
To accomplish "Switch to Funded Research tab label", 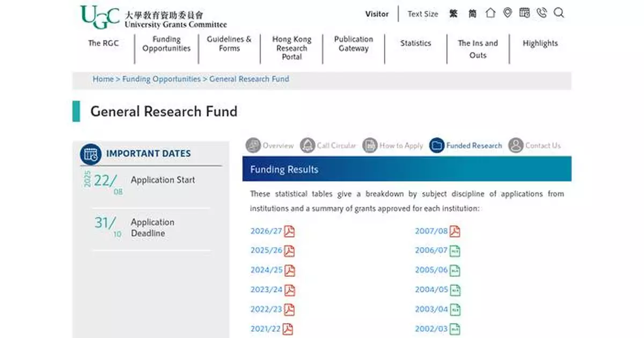I will point(474,146).
